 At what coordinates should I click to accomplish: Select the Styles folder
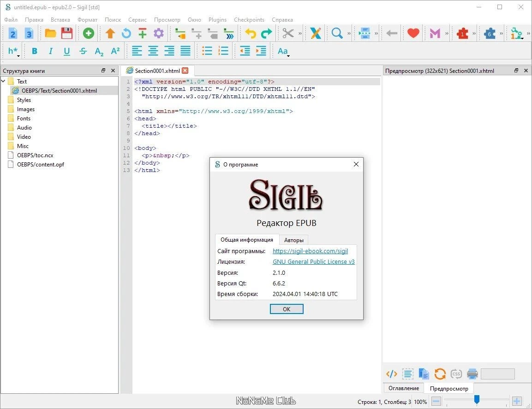tap(24, 100)
